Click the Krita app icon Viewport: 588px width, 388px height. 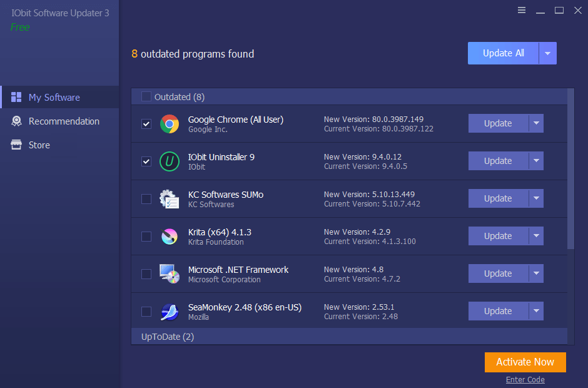pos(170,237)
